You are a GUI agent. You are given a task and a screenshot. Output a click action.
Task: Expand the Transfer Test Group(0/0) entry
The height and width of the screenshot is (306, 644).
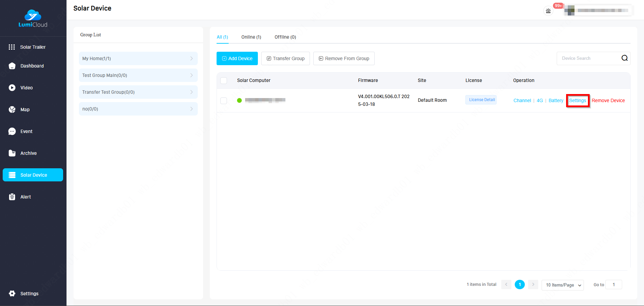click(x=138, y=92)
